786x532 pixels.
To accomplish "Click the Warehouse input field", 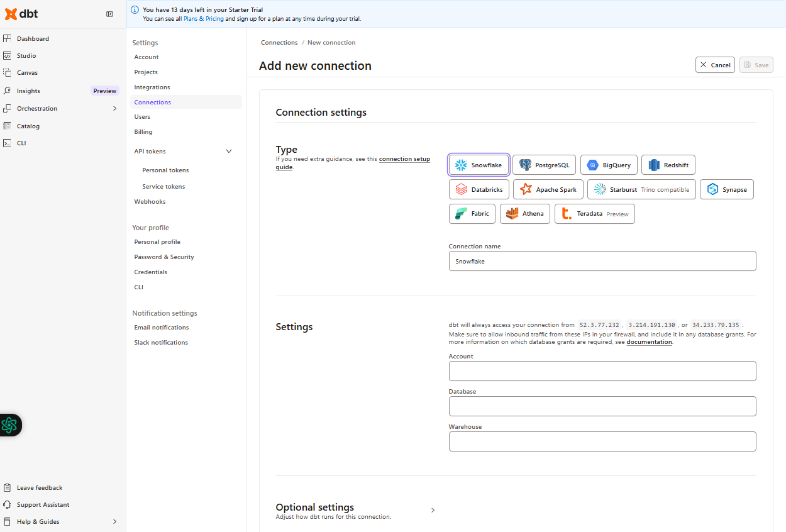I will 602,441.
